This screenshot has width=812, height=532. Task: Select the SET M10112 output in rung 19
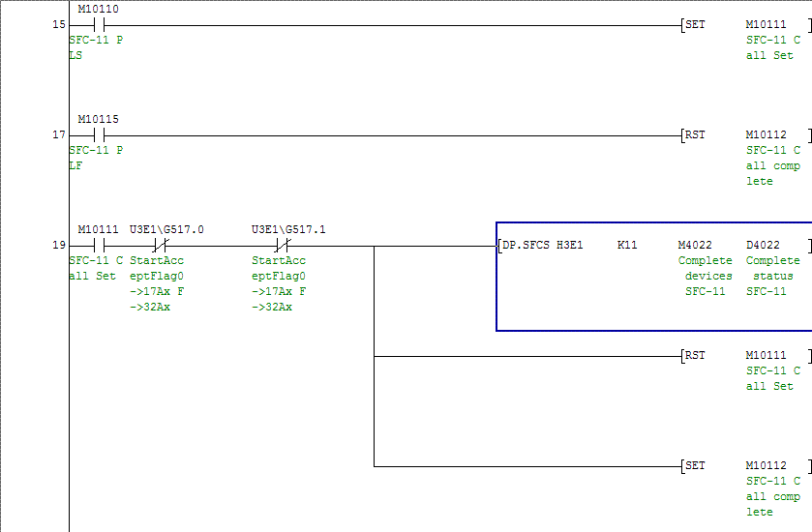695,466
